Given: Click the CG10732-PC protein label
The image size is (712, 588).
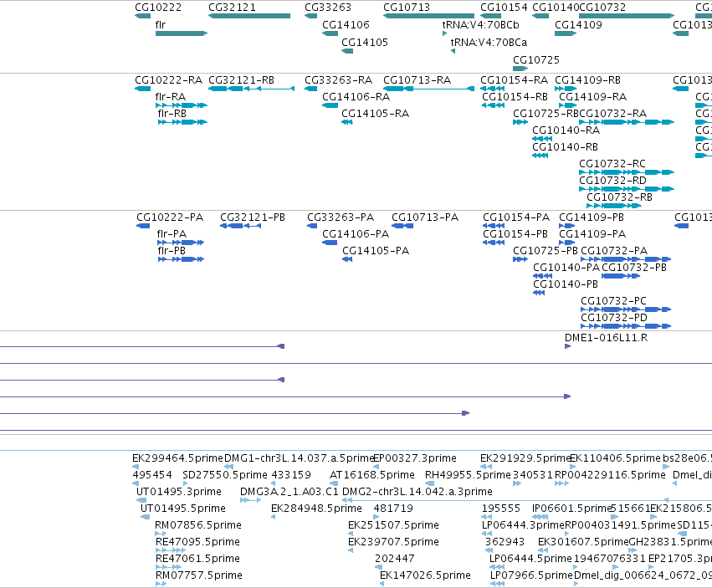Looking at the screenshot, I should coord(614,301).
